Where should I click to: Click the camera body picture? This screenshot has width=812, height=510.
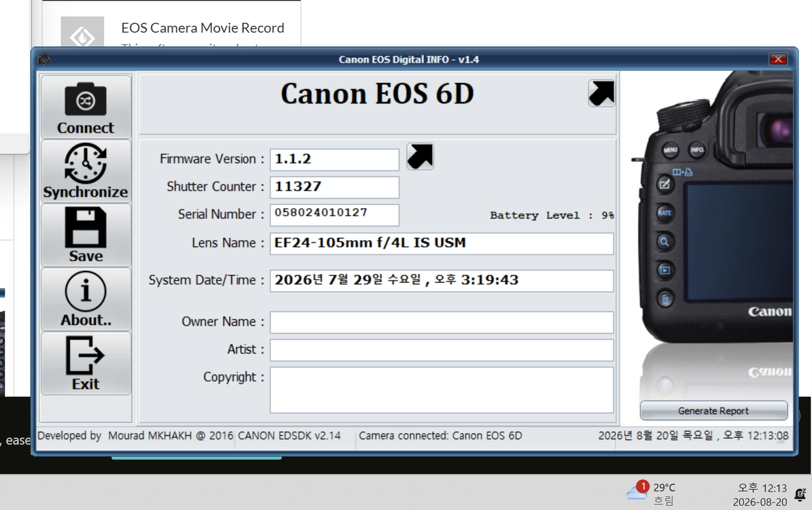712,207
